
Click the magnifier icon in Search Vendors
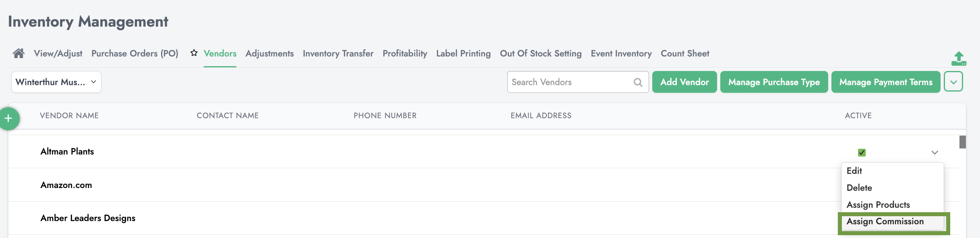[x=638, y=82]
